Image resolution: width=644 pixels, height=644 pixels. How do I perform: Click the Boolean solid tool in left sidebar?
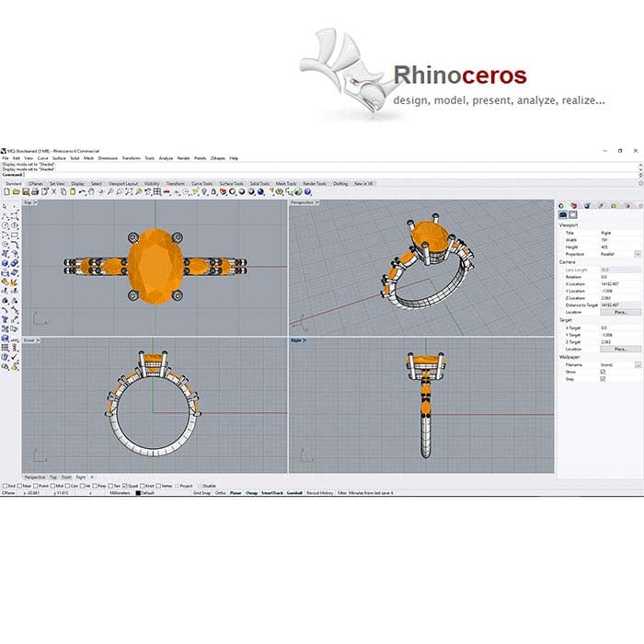(15, 264)
